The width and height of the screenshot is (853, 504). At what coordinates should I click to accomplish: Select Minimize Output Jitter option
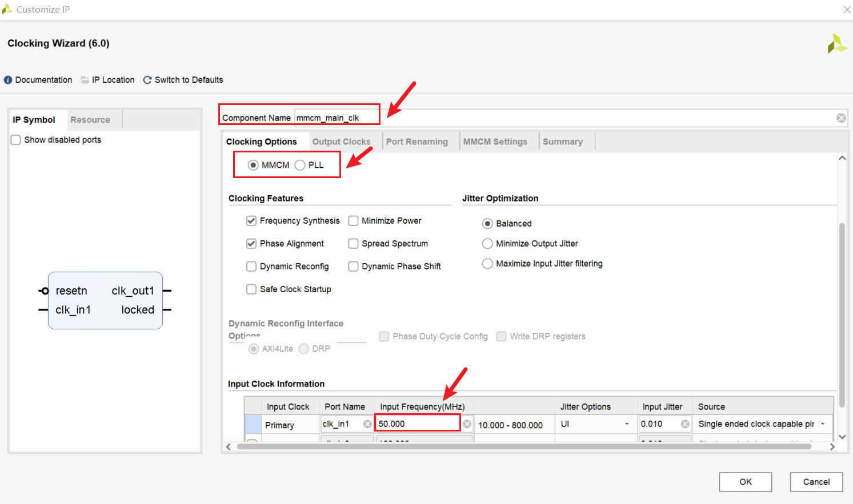pyautogui.click(x=487, y=244)
